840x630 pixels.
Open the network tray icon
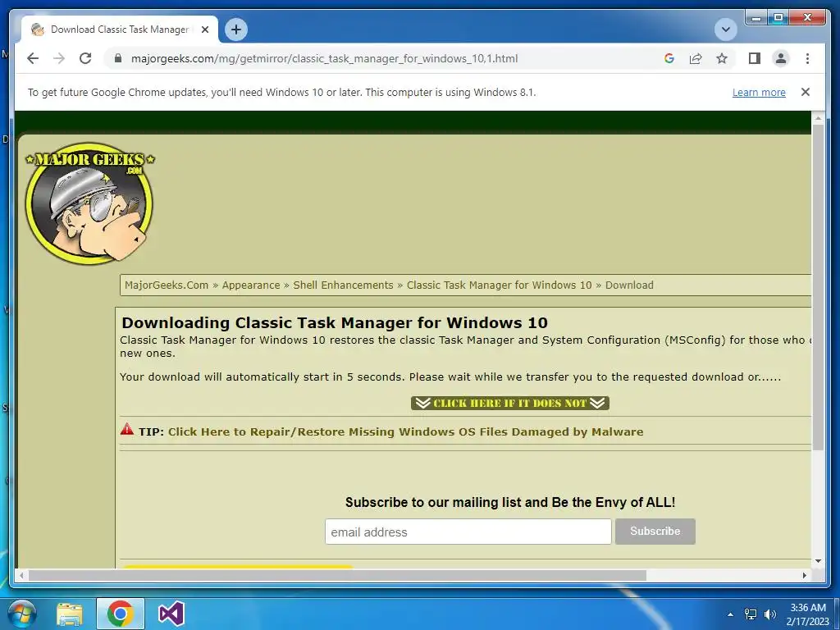click(751, 614)
